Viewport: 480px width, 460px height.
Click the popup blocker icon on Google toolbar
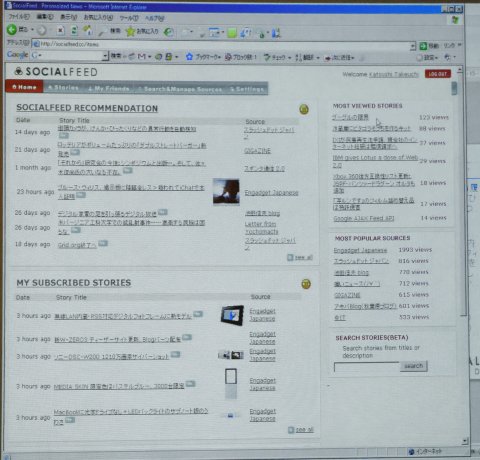click(x=228, y=57)
